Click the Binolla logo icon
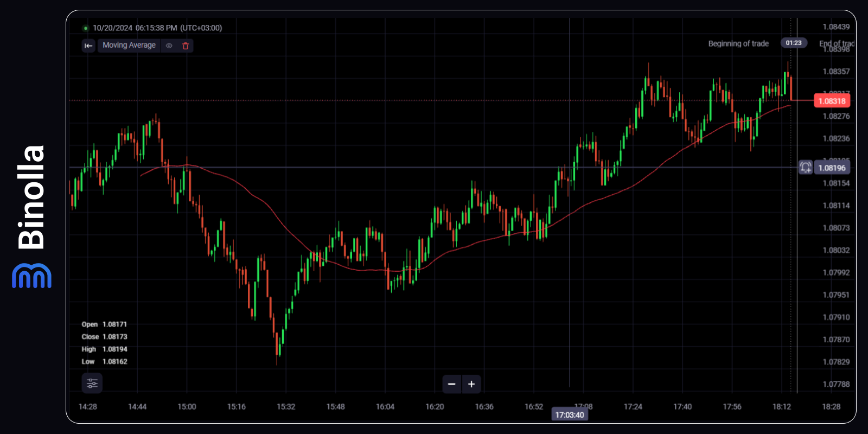Image resolution: width=868 pixels, height=434 pixels. tap(31, 276)
